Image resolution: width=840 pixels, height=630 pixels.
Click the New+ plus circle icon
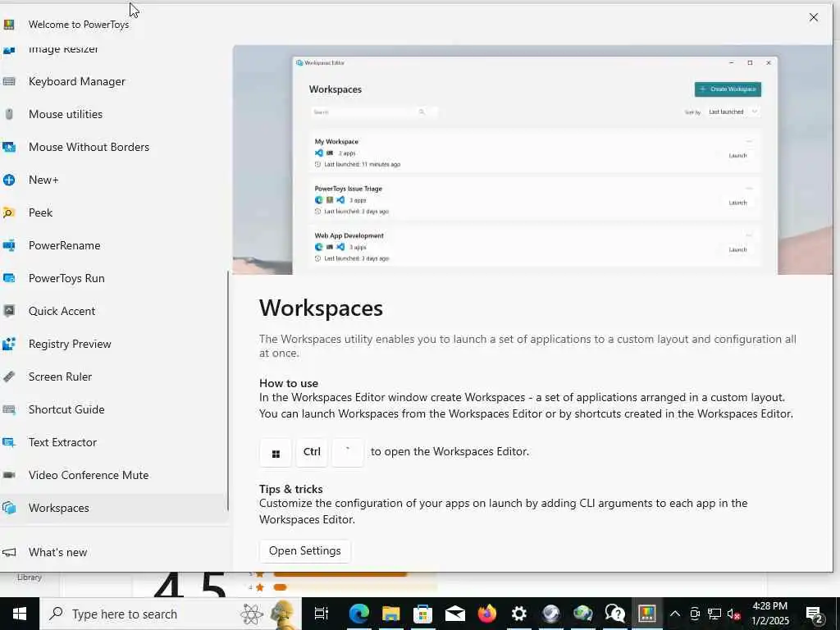click(x=9, y=180)
